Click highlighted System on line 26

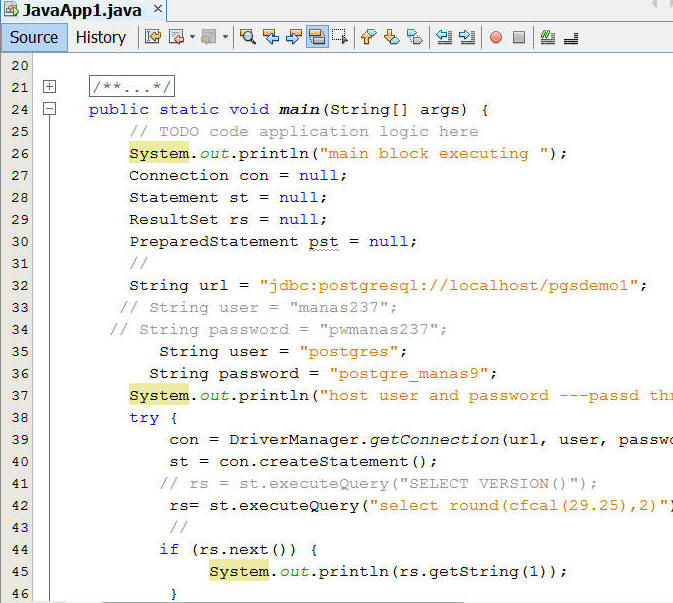tap(159, 154)
